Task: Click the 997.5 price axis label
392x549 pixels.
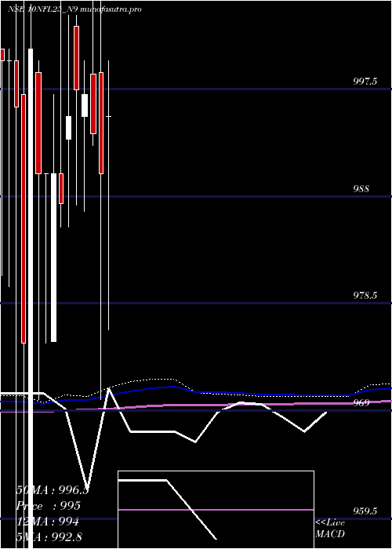Action: pyautogui.click(x=365, y=82)
